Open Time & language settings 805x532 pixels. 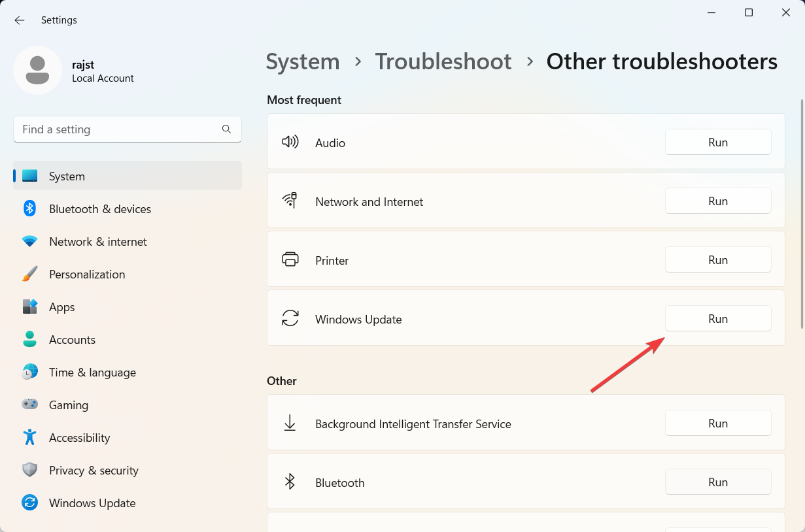(128, 372)
